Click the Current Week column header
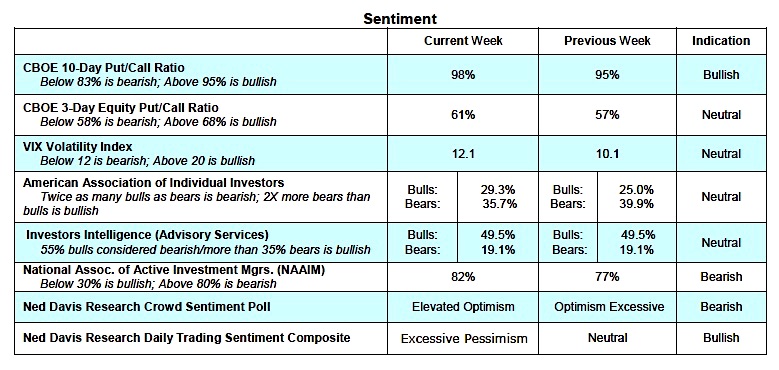 click(463, 41)
